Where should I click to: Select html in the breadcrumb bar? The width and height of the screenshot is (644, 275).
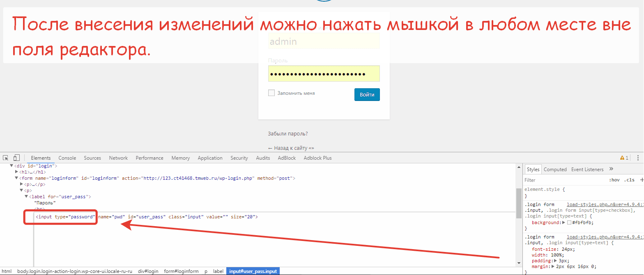point(7,271)
